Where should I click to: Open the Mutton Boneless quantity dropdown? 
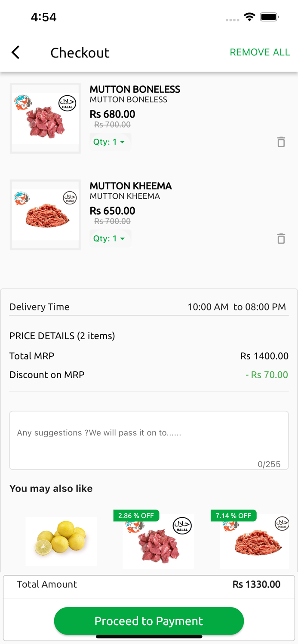[x=110, y=142]
